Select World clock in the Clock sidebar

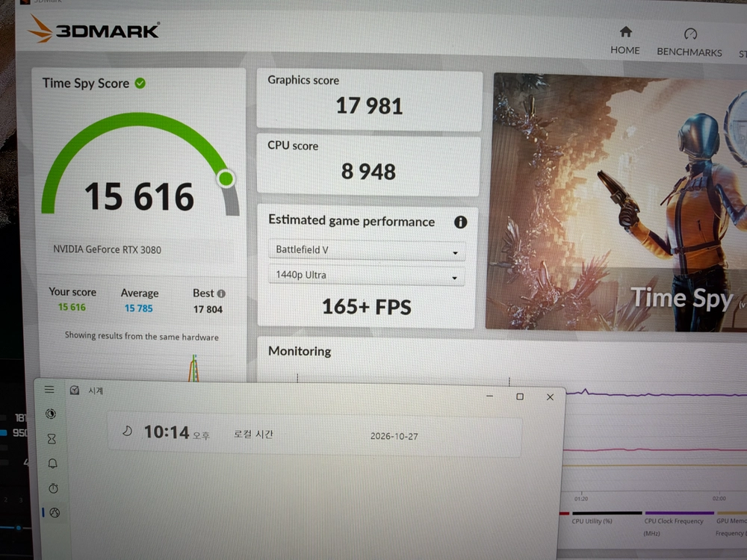point(55,513)
